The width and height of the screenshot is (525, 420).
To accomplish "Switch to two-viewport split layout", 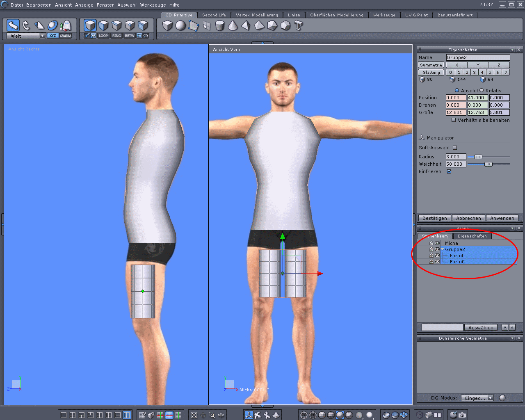I will 127,415.
